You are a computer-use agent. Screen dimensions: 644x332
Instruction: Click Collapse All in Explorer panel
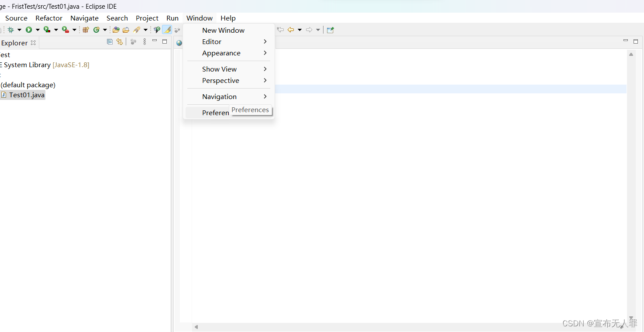click(x=110, y=42)
